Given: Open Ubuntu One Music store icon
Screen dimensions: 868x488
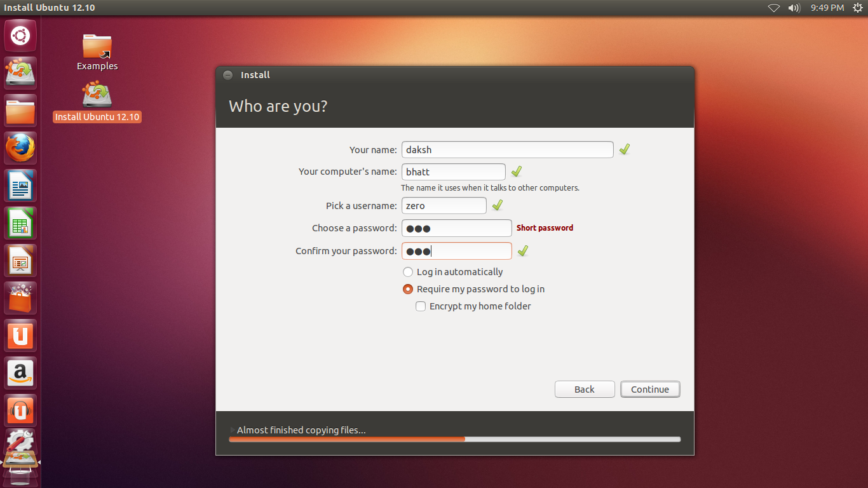Looking at the screenshot, I should click(20, 410).
